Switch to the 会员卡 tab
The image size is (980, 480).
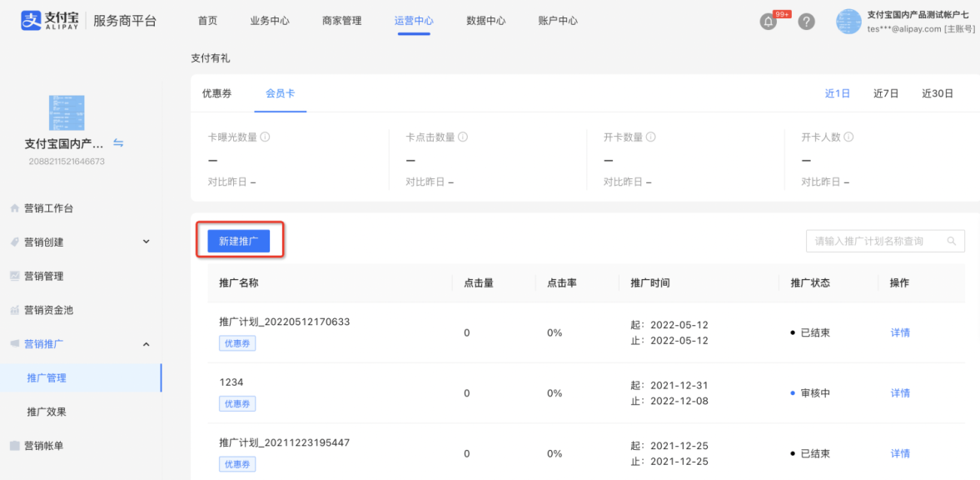point(281,94)
